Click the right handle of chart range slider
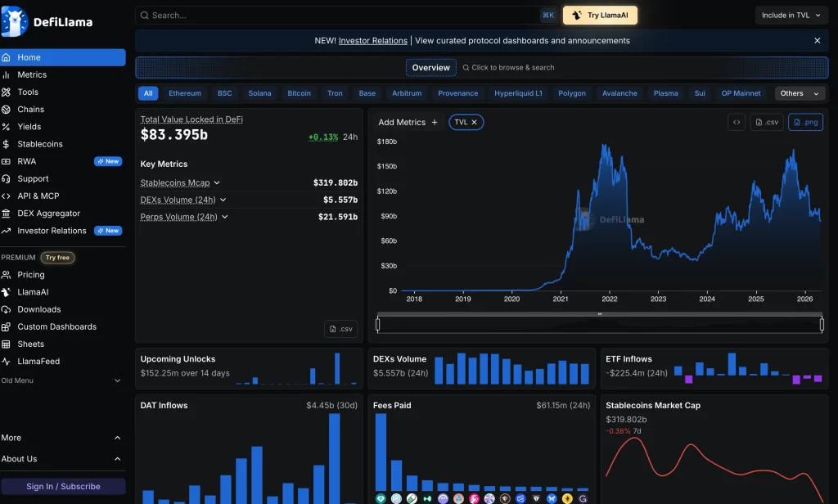The image size is (838, 504). (x=822, y=325)
